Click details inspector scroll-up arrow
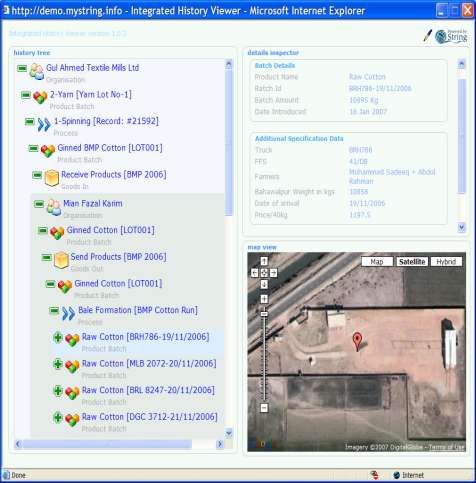 coord(461,64)
